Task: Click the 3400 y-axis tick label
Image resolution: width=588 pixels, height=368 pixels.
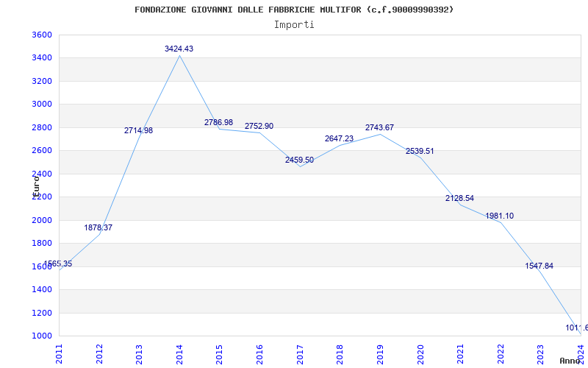Action: 42,58
